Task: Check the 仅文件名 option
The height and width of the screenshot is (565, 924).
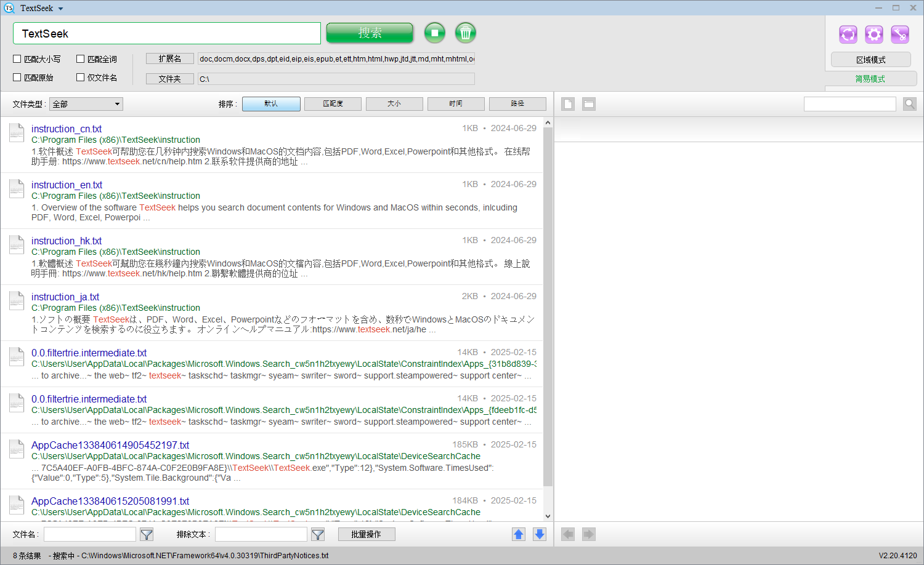Action: pyautogui.click(x=80, y=77)
